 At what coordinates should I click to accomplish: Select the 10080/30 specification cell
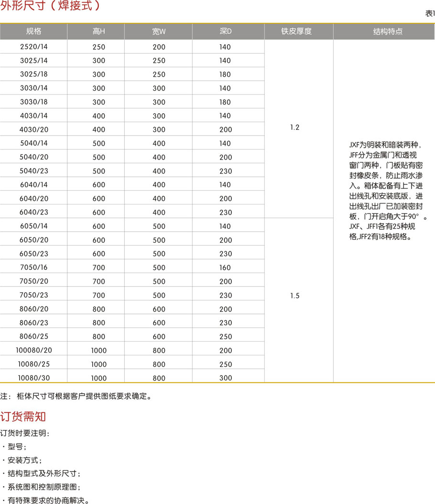[x=34, y=378]
